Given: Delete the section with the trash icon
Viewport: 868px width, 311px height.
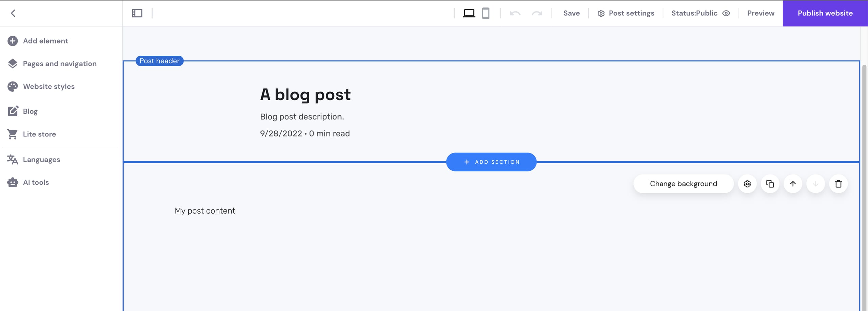Looking at the screenshot, I should (x=839, y=183).
